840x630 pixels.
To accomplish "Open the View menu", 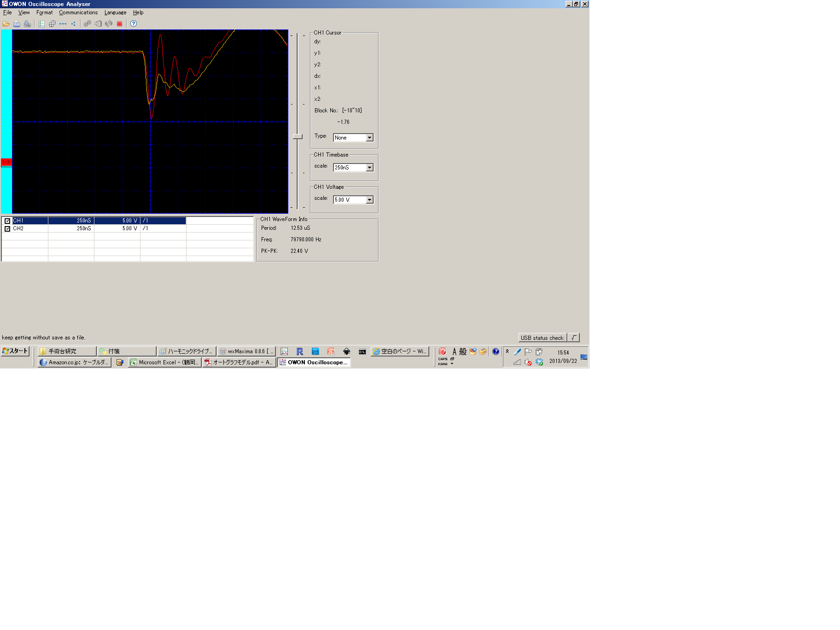I will tap(24, 12).
